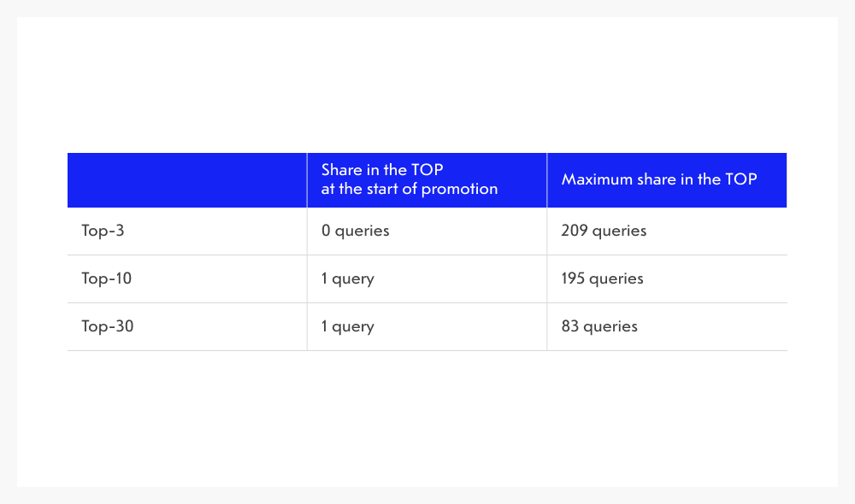Click the "Share in the TOP" column header
The height and width of the screenshot is (504, 855).
(x=409, y=180)
